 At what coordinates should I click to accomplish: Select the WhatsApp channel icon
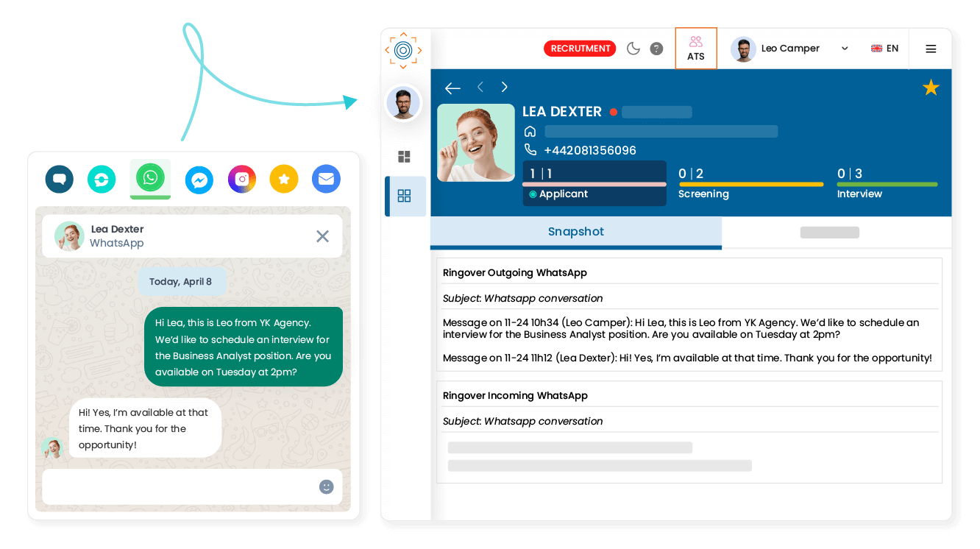tap(150, 179)
